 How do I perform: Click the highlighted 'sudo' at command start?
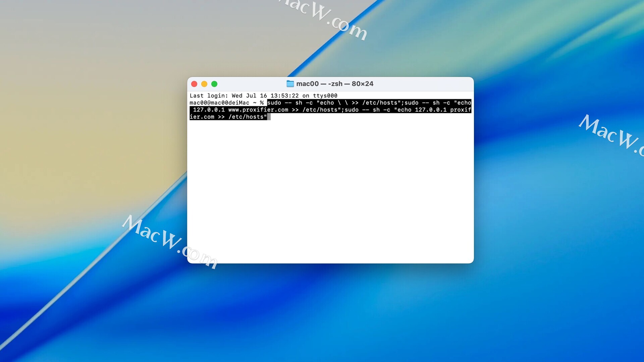[x=274, y=103]
